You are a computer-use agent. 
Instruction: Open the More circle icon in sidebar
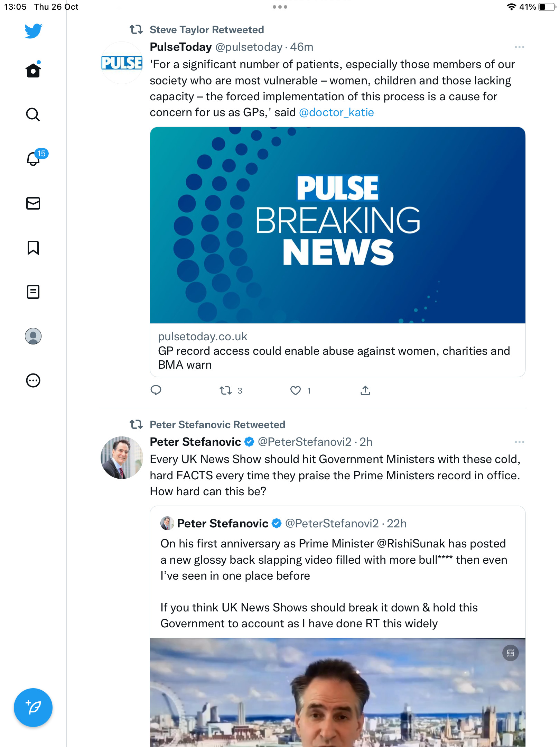pos(33,380)
